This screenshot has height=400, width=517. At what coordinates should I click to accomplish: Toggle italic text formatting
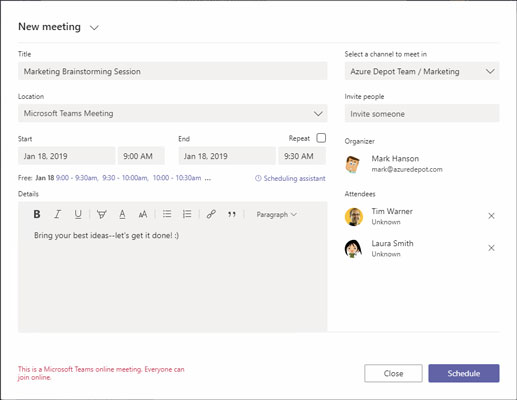click(57, 214)
